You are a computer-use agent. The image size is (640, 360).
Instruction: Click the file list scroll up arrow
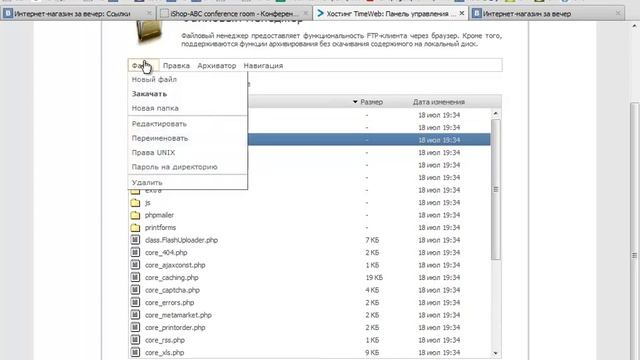[496, 113]
